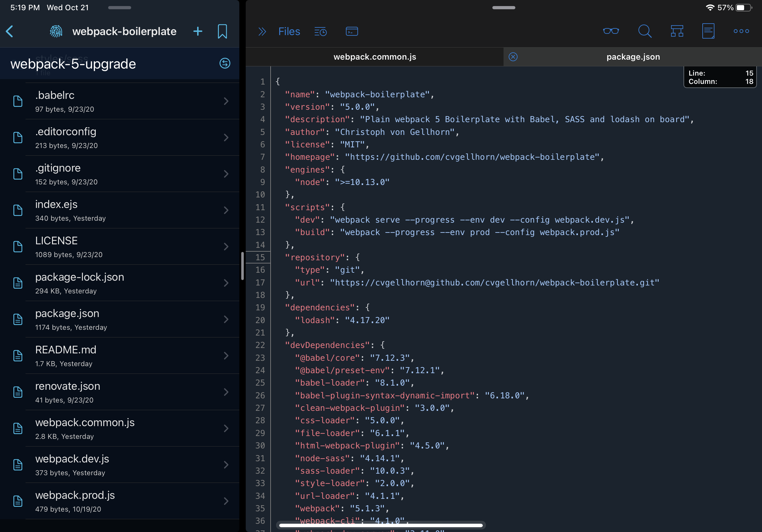
Task: Open more options ellipsis menu
Action: (x=741, y=31)
